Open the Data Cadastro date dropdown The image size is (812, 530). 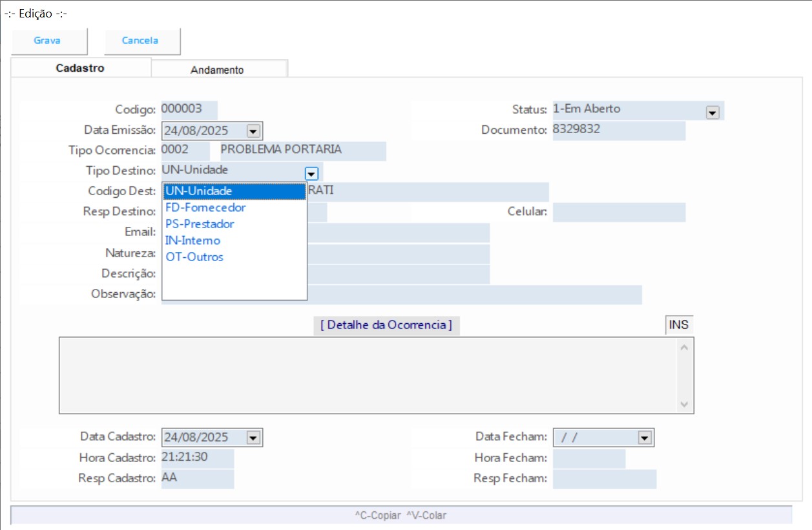tap(253, 438)
